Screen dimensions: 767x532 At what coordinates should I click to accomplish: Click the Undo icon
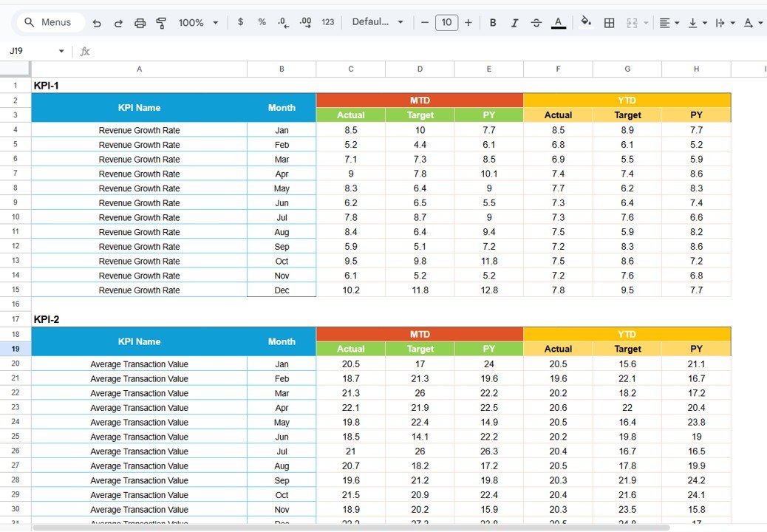97,23
